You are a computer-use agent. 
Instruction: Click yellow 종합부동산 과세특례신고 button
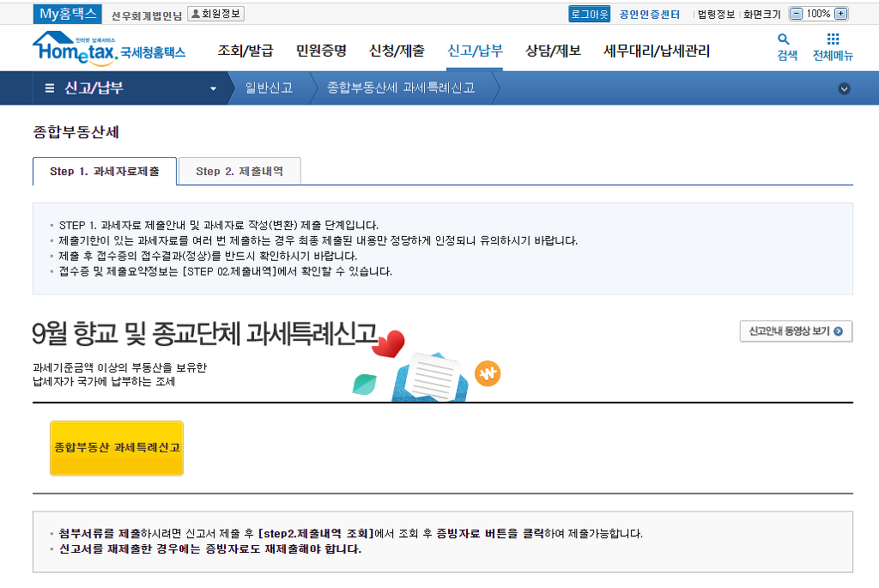pos(117,448)
